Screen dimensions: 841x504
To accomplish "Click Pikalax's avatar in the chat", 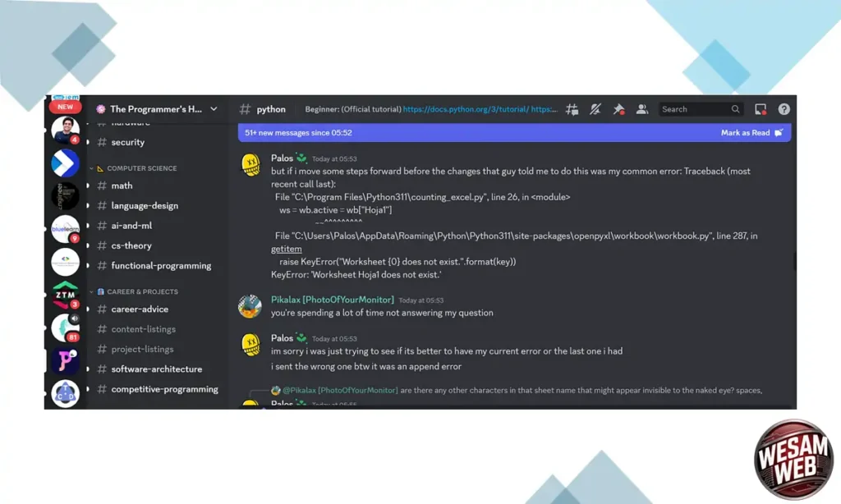I will 250,306.
